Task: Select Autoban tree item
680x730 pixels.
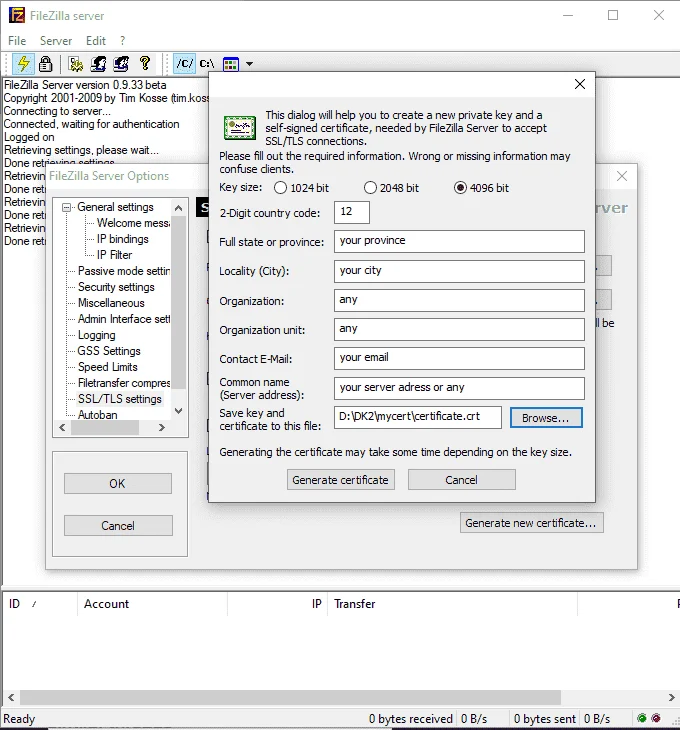Action: point(98,415)
